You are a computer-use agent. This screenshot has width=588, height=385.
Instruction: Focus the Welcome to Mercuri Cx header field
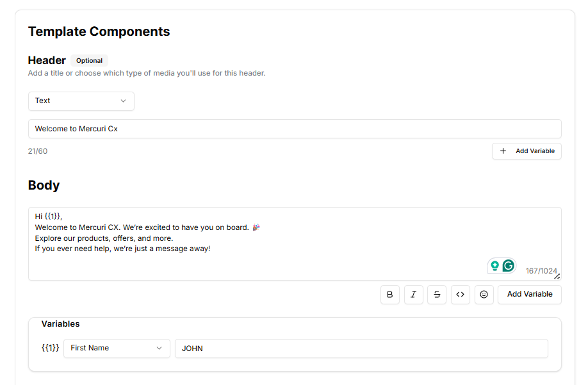pos(295,129)
